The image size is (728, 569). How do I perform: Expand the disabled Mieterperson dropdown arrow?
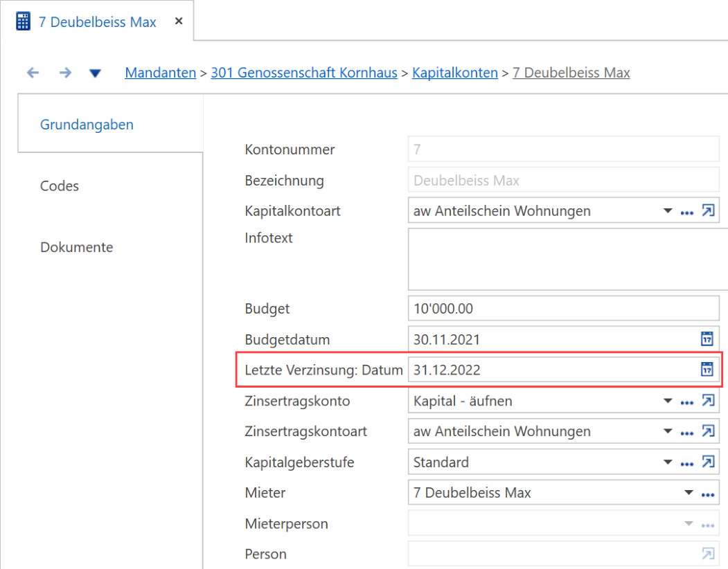[x=689, y=523]
